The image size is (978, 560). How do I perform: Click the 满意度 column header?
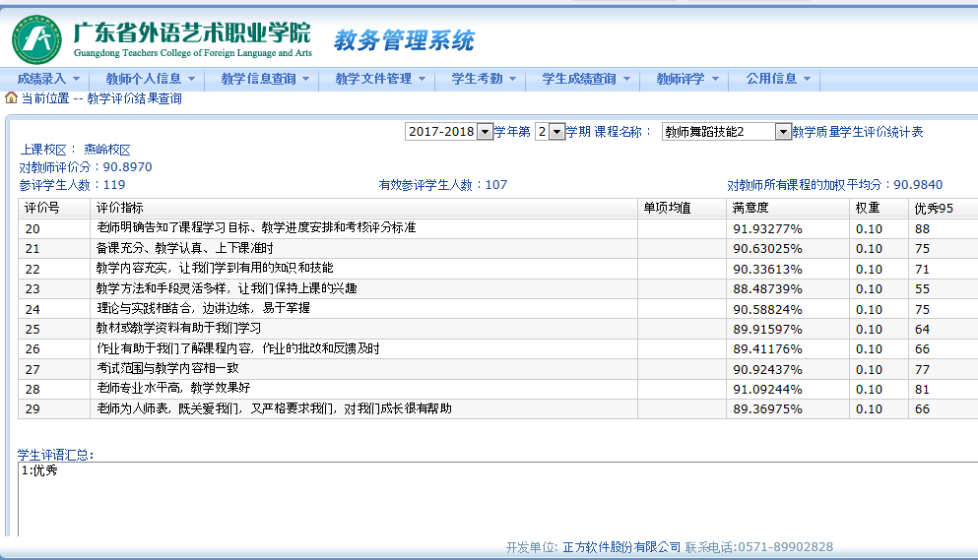click(750, 208)
